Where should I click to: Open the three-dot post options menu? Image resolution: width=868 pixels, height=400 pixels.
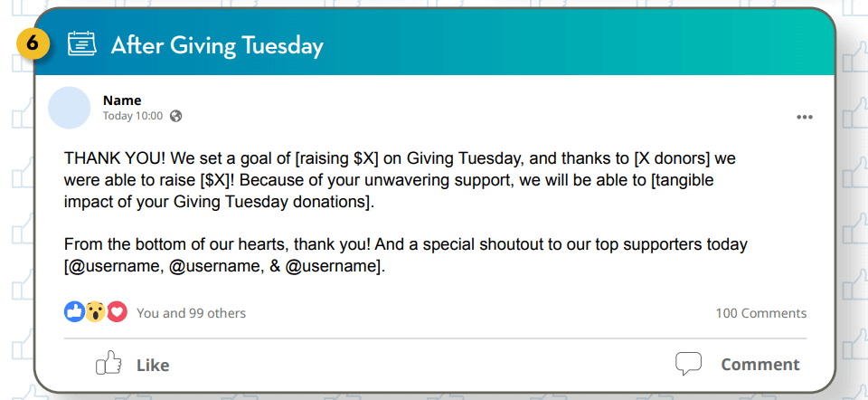click(804, 117)
